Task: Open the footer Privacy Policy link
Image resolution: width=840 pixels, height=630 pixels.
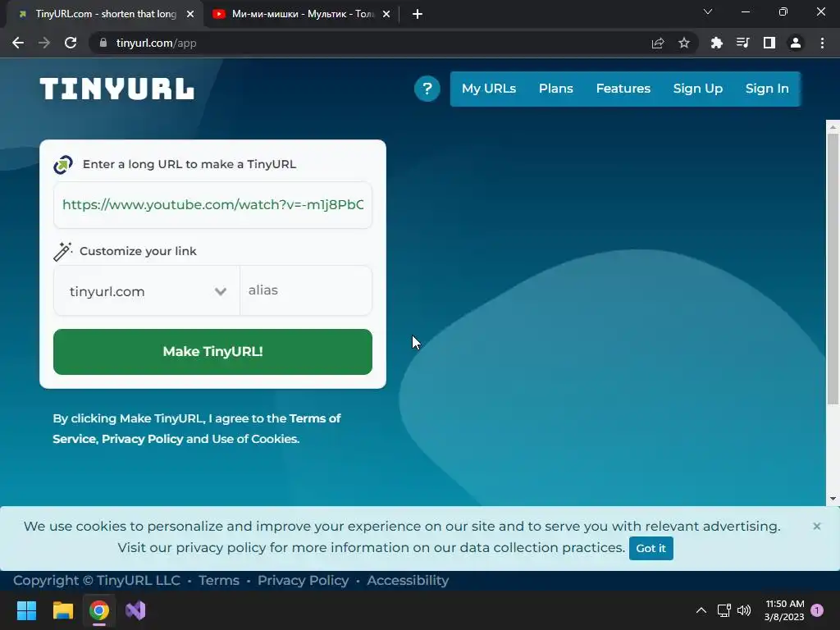Action: 303,580
